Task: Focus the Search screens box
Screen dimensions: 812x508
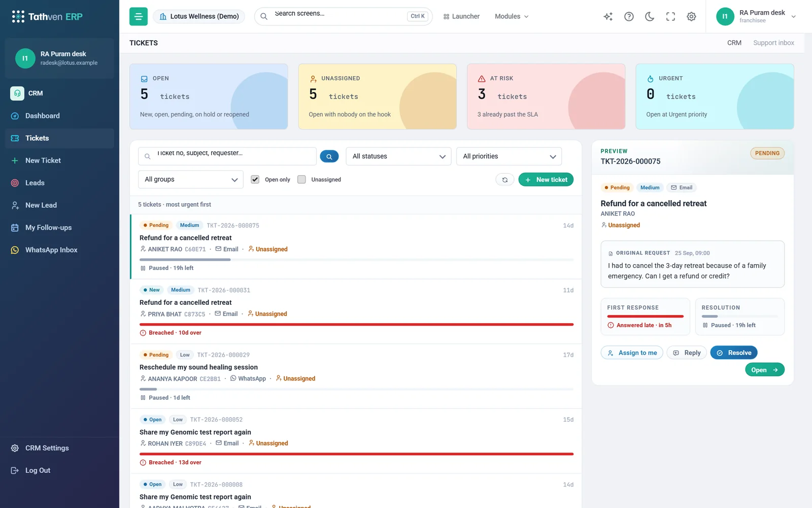Action: tap(344, 16)
